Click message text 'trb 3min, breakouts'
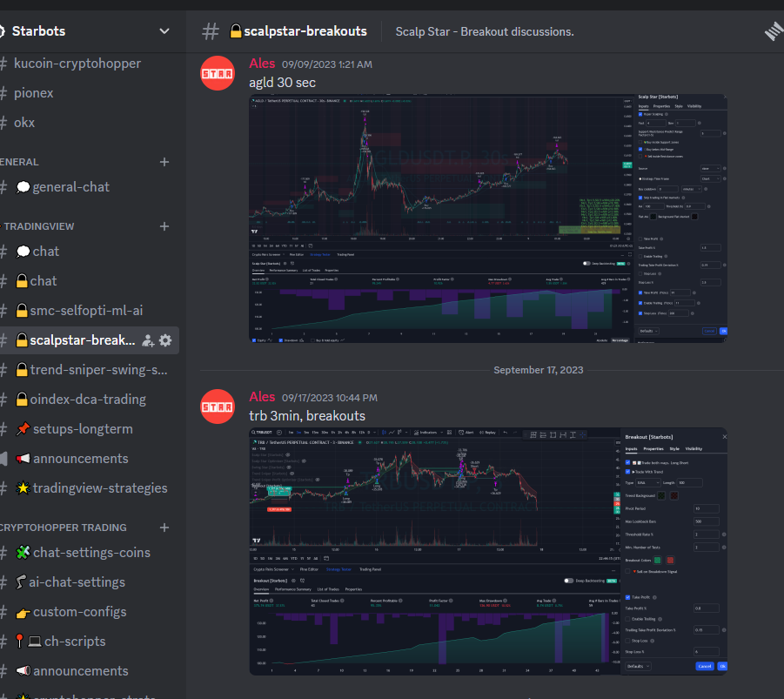The image size is (784, 699). tap(307, 416)
